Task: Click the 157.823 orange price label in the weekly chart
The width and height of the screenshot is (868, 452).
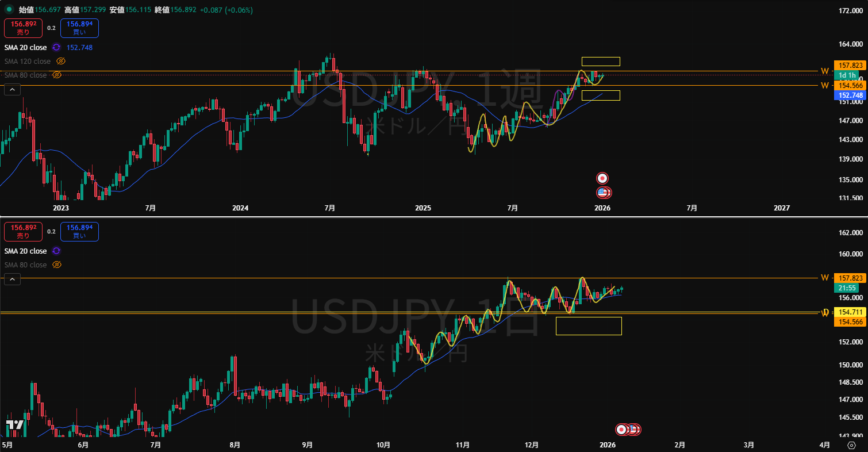Action: 847,66
